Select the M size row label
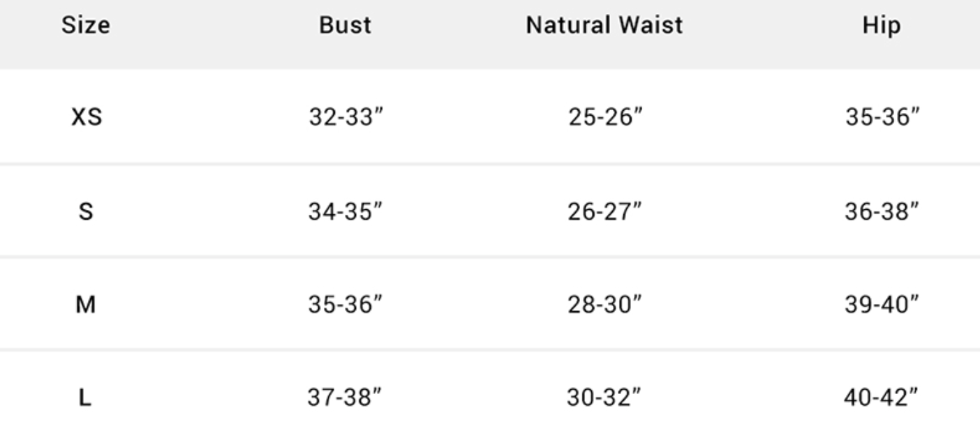This screenshot has width=980, height=438. [86, 305]
